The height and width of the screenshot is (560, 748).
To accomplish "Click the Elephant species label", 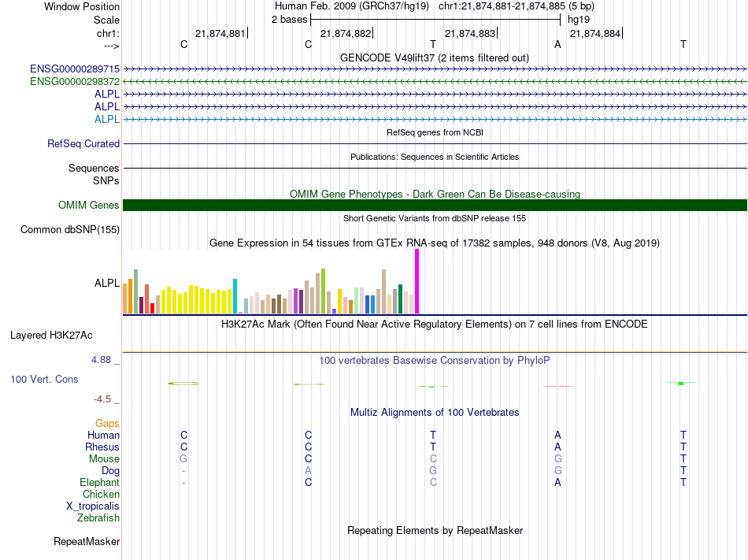I will pos(100,483).
